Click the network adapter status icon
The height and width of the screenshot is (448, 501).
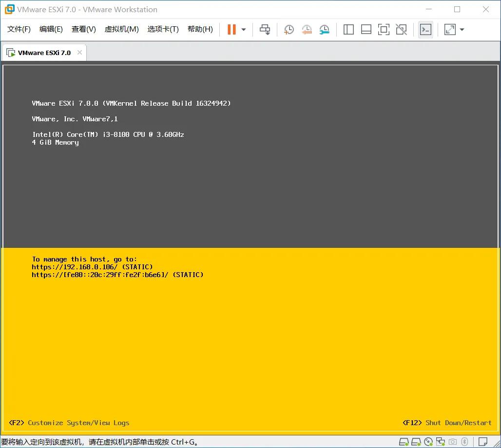click(x=441, y=442)
